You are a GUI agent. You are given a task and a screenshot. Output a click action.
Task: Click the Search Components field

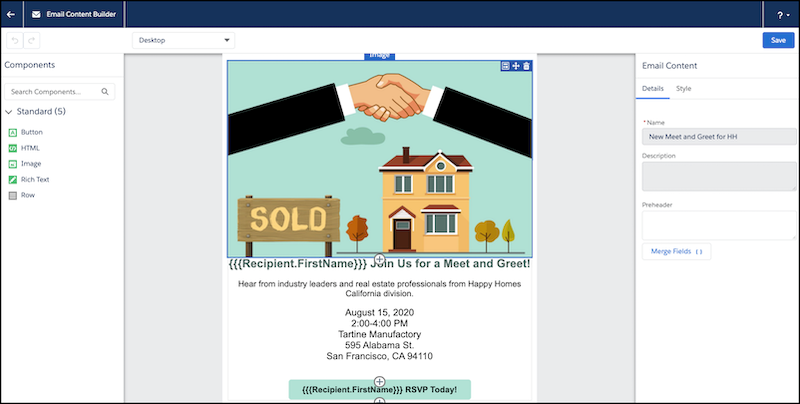[x=59, y=91]
